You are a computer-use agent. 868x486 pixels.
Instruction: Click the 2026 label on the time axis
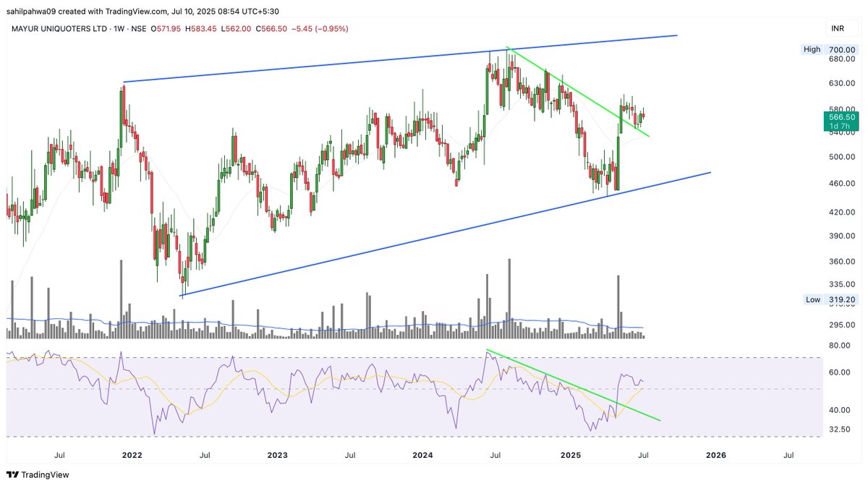point(715,456)
